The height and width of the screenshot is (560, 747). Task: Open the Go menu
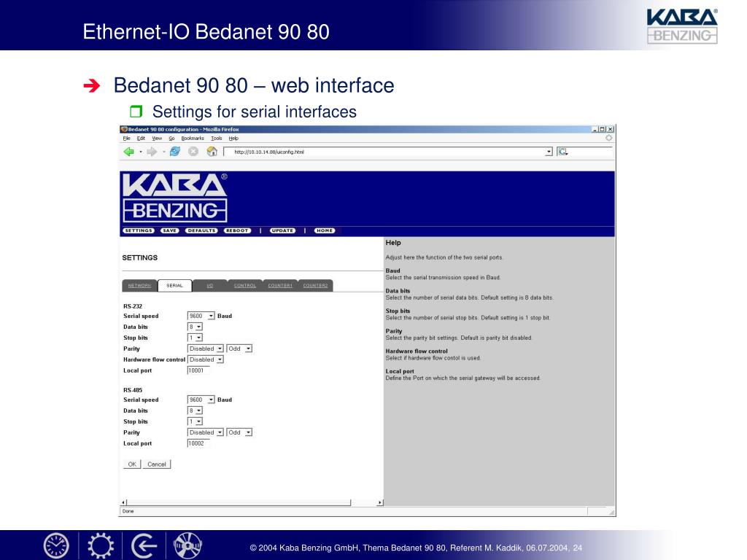171,138
